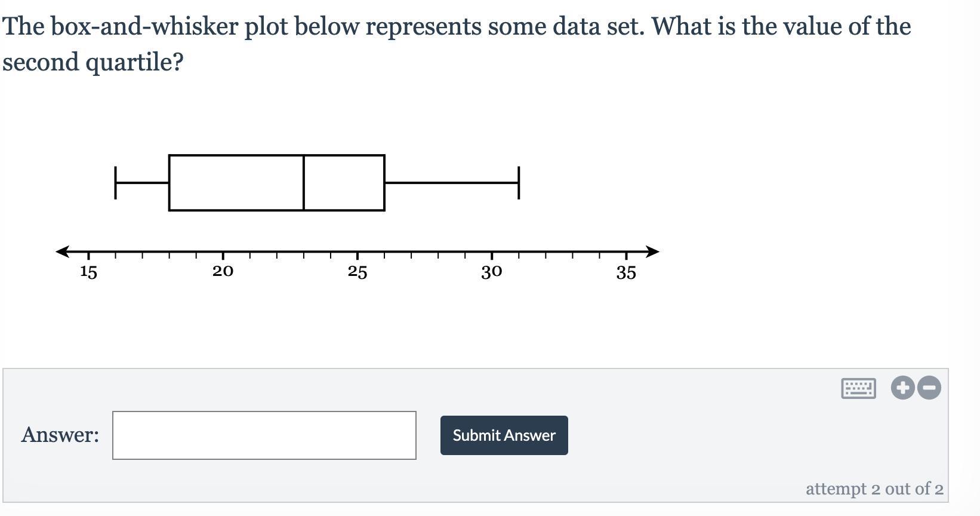Click the median line inside the box
Image resolution: width=980 pixels, height=516 pixels.
(304, 183)
